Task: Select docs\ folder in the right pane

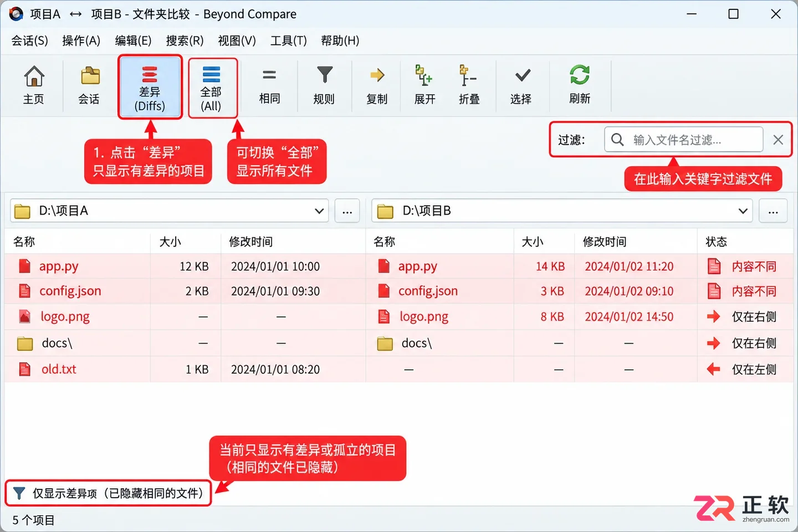Action: (x=417, y=343)
